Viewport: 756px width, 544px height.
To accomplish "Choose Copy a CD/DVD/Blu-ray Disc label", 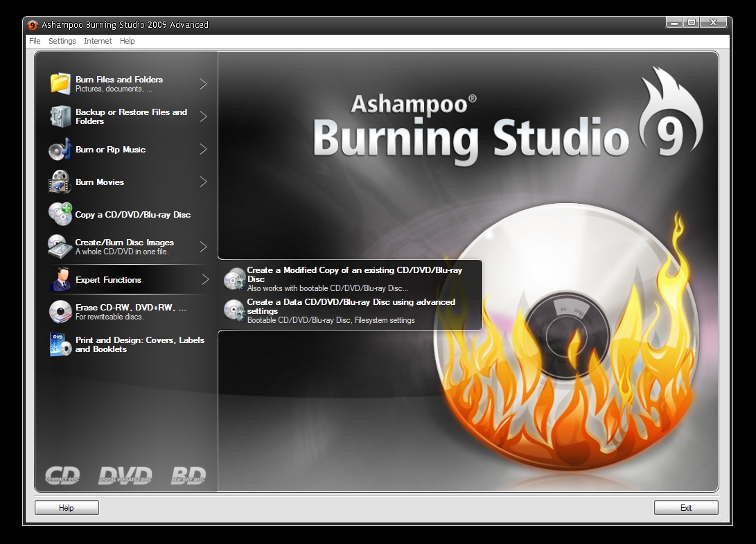I will point(132,215).
